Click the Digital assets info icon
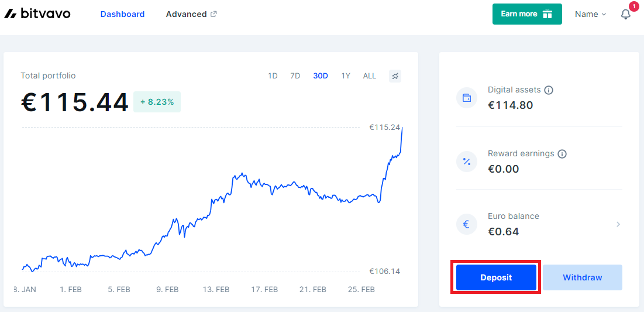644x312 pixels. [x=548, y=90]
